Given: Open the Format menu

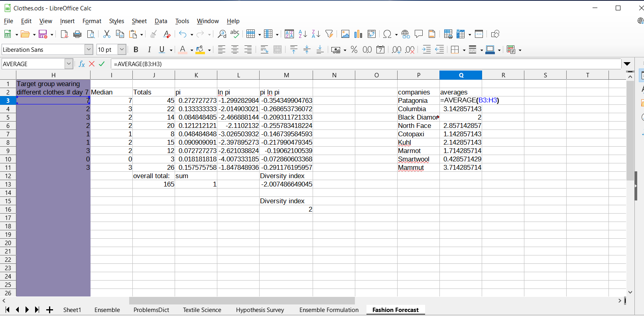Looking at the screenshot, I should (92, 21).
